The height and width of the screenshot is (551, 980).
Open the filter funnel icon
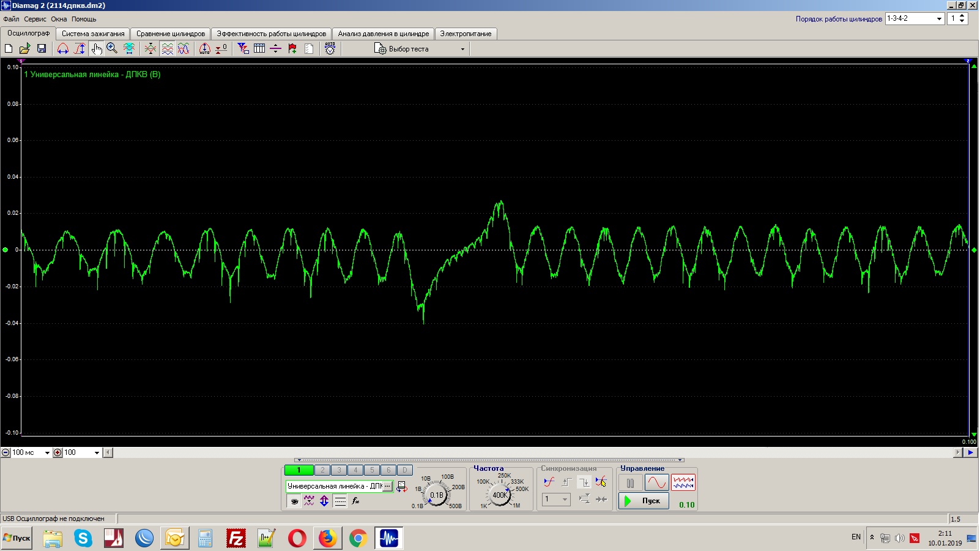point(243,48)
